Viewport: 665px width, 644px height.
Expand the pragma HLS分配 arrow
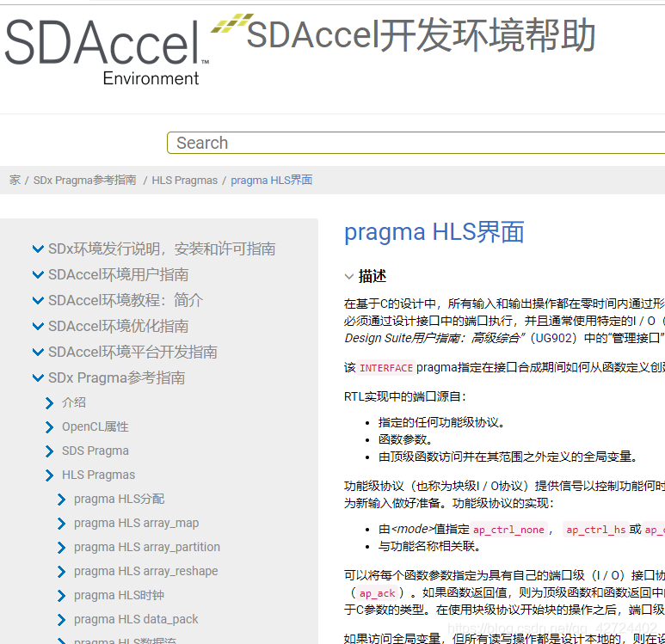61,500
